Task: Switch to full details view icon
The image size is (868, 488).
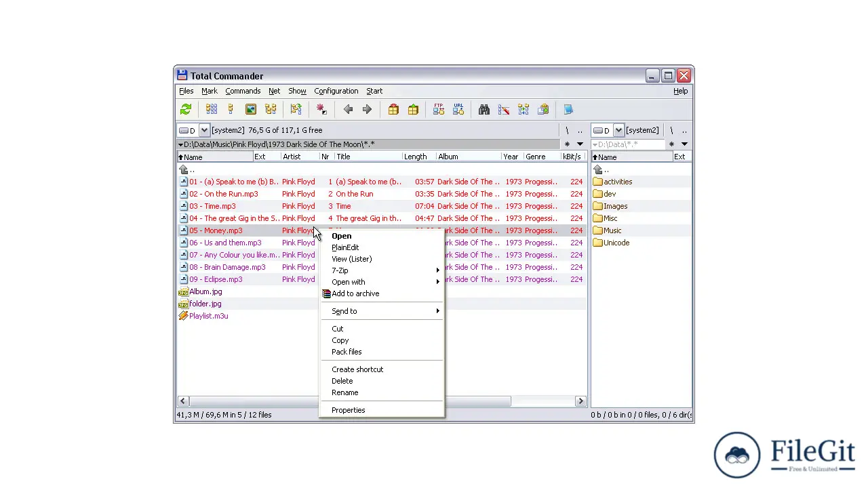Action: click(x=231, y=109)
